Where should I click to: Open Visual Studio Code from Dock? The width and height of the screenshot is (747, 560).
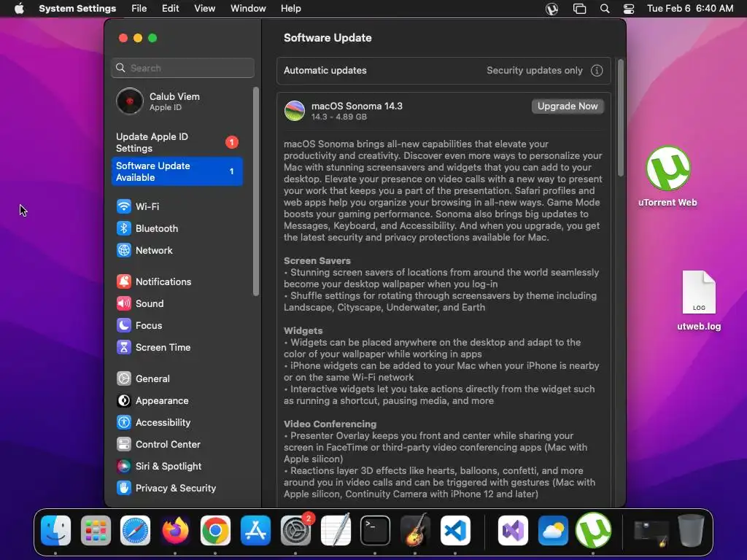click(455, 531)
